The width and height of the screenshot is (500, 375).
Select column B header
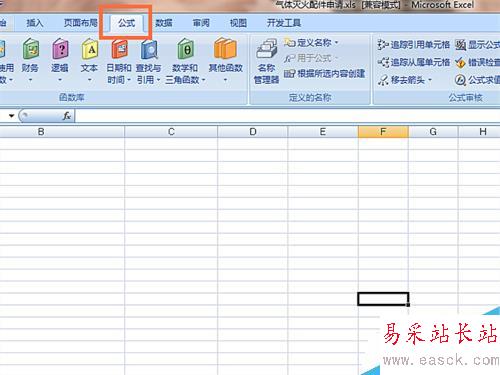(62, 132)
